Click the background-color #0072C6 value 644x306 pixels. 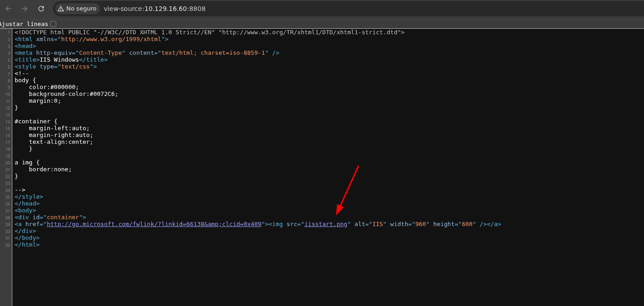[104, 94]
